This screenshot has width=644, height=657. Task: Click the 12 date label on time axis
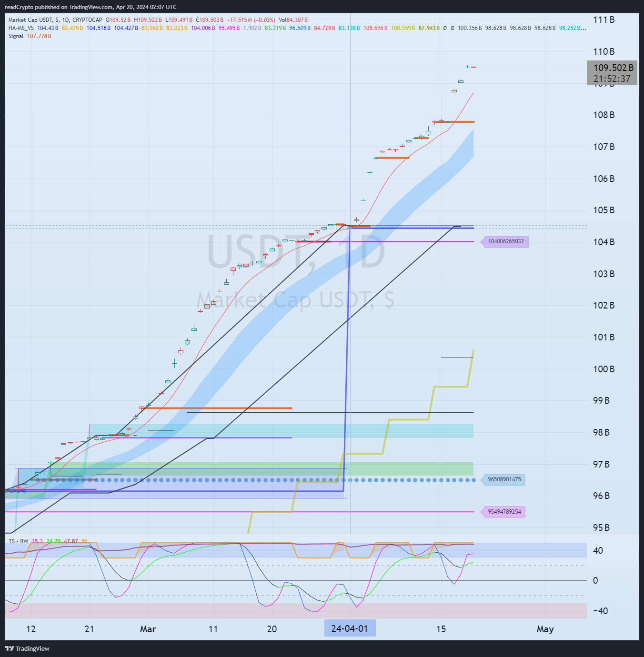pos(31,629)
